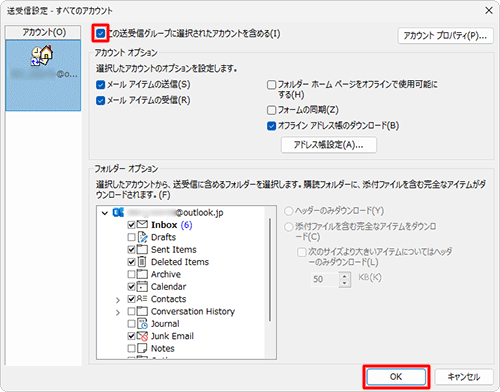The height and width of the screenshot is (392, 500).
Task: Click the Archive folder icon
Action: click(142, 274)
